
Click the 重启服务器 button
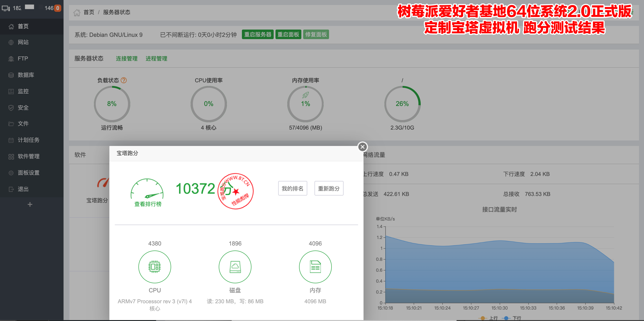click(x=257, y=35)
